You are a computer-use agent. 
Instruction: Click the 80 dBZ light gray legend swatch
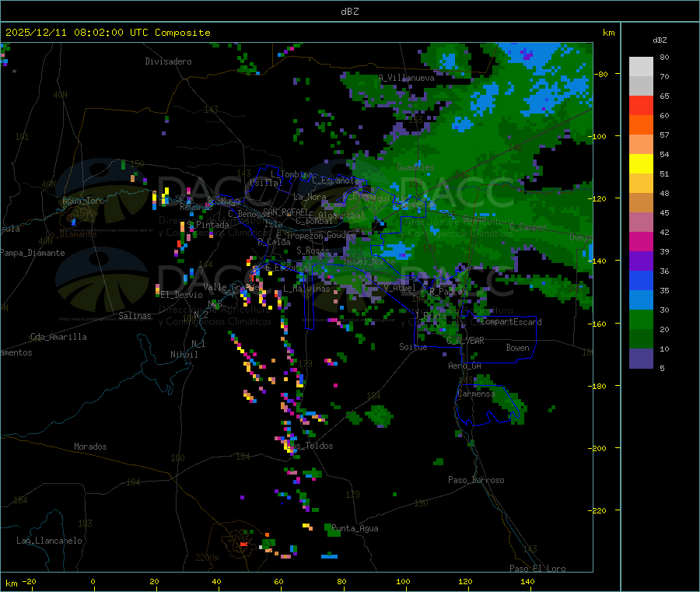(x=641, y=67)
